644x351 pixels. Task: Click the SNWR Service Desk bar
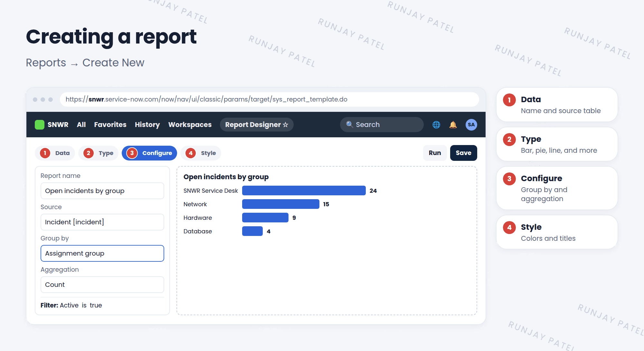click(304, 190)
